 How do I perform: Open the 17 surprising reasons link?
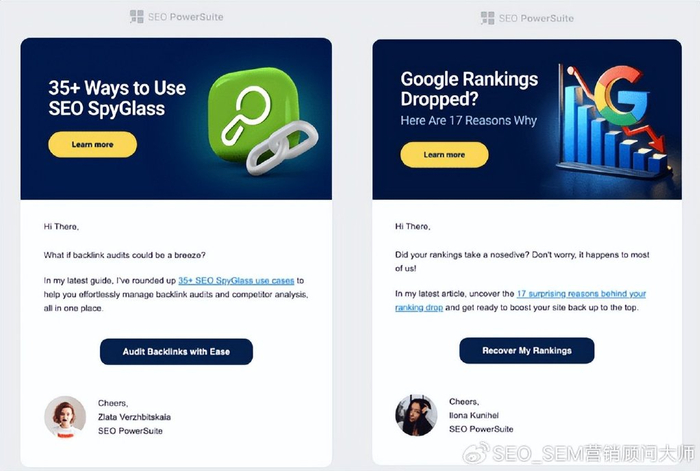521,300
